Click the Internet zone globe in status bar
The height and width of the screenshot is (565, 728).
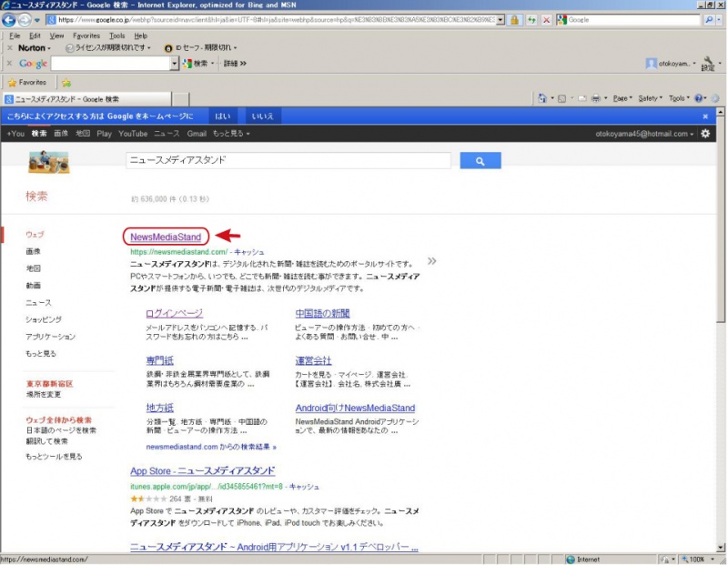[571, 560]
